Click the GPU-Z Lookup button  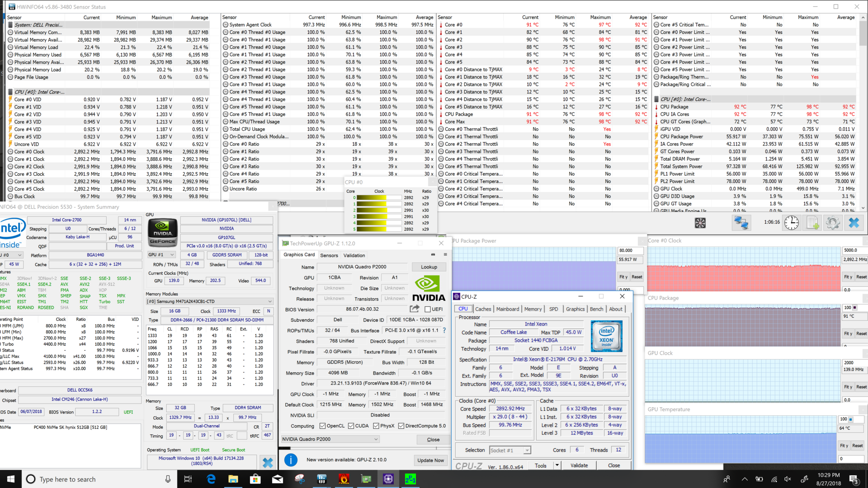click(x=429, y=267)
